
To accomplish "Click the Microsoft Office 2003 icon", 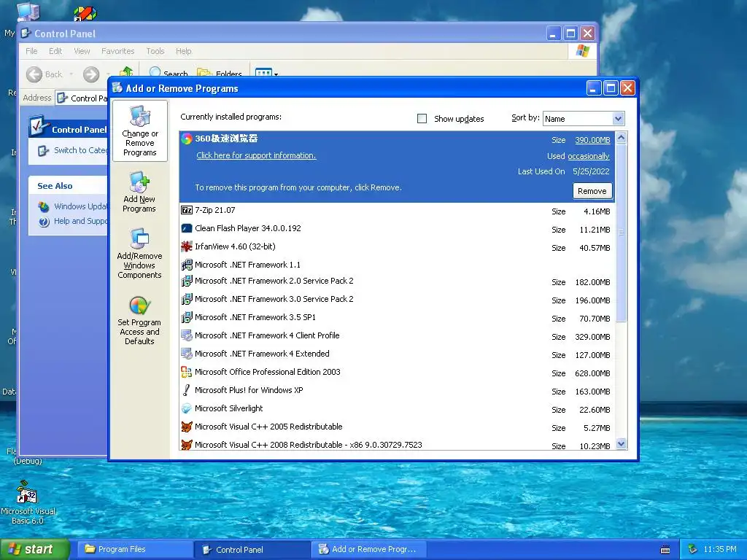I will coord(187,372).
